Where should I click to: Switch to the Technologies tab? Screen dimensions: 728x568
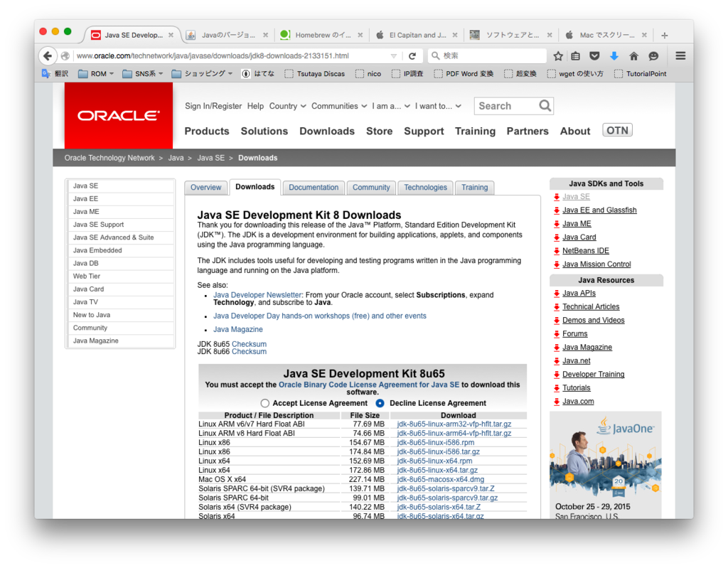[x=425, y=187]
